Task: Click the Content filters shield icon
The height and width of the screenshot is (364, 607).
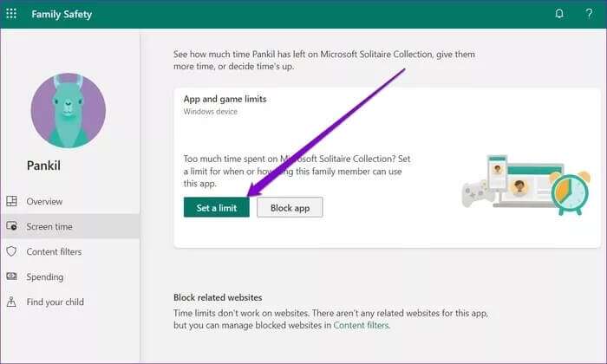Action: point(11,251)
